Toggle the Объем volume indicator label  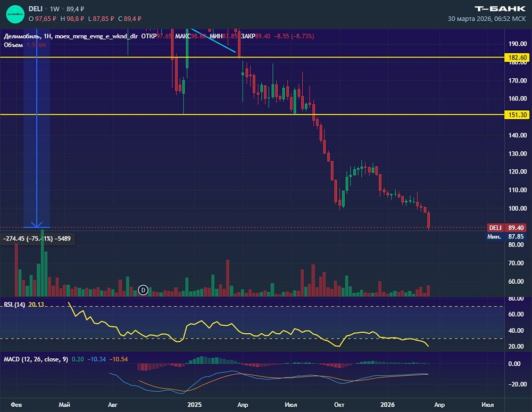point(13,45)
